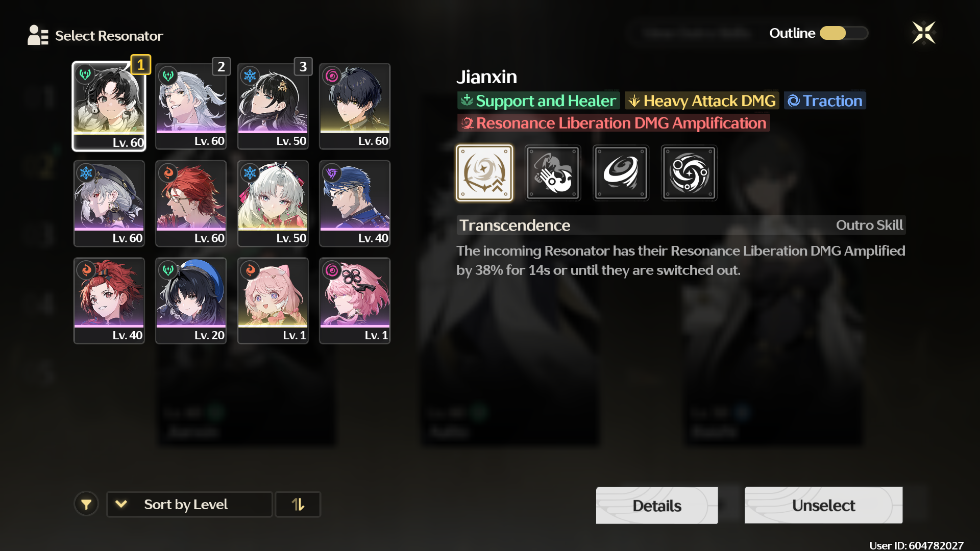Open the Sort by Level dropdown
980x551 pixels.
189,504
